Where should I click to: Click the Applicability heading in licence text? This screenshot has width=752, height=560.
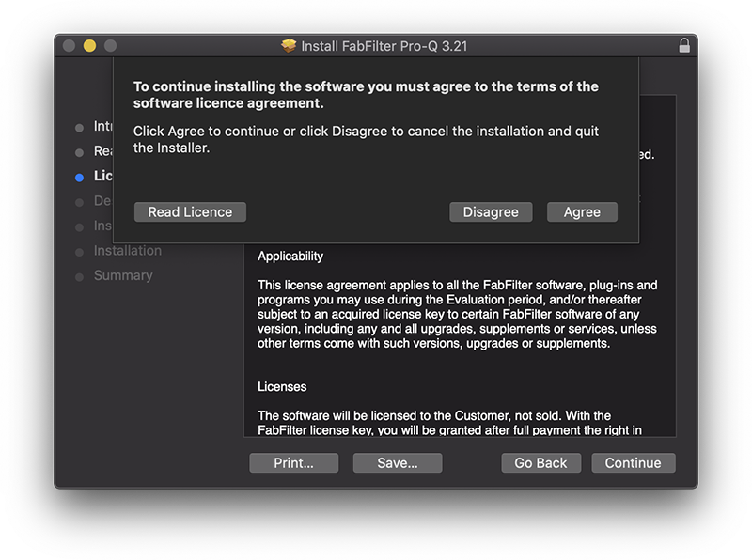[x=290, y=256]
